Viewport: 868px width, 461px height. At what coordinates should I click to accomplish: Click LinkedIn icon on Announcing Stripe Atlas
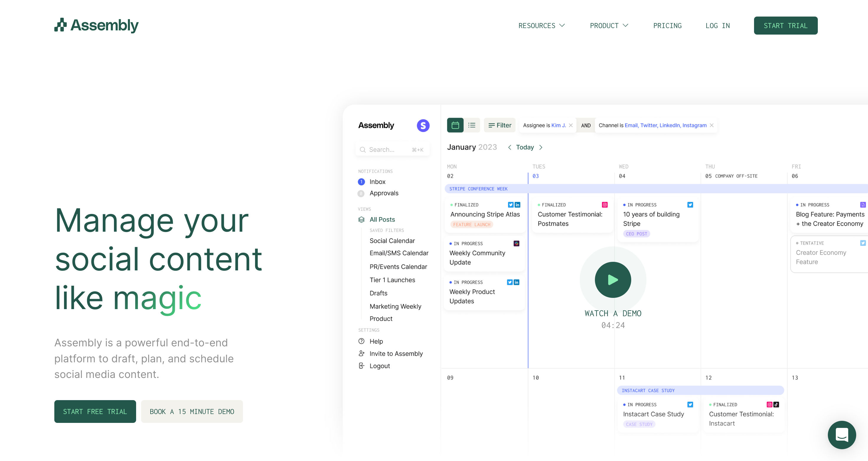pyautogui.click(x=517, y=205)
